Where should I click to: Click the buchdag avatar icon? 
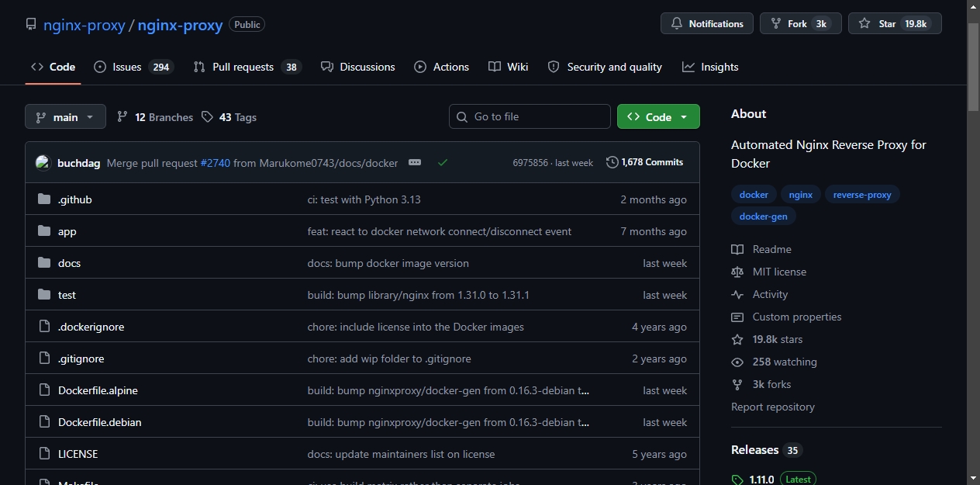(x=43, y=162)
